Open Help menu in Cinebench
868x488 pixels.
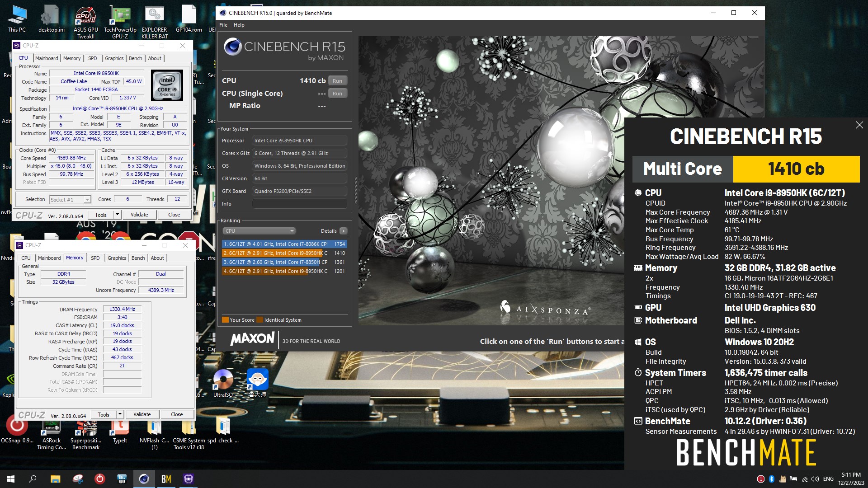239,25
